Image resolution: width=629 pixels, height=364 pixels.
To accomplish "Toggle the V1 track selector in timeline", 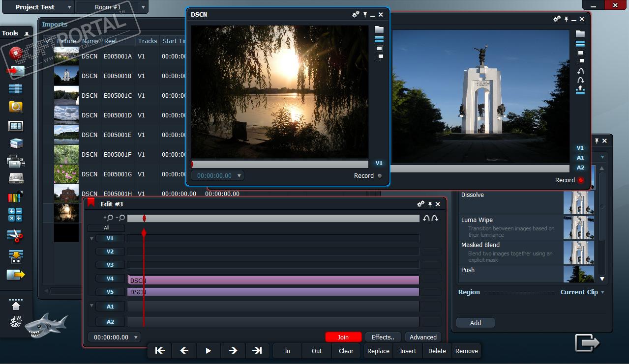I will (110, 238).
